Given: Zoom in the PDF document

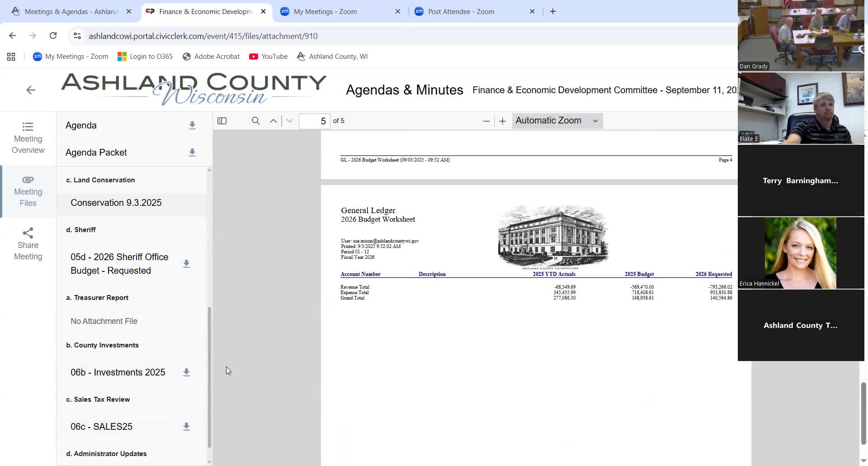Looking at the screenshot, I should pyautogui.click(x=502, y=121).
